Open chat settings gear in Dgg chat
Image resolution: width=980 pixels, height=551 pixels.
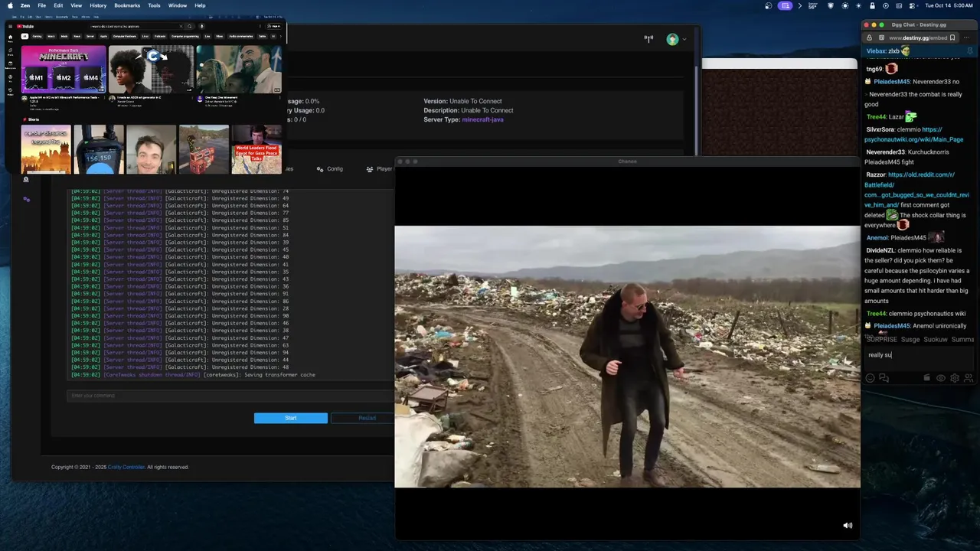point(955,378)
